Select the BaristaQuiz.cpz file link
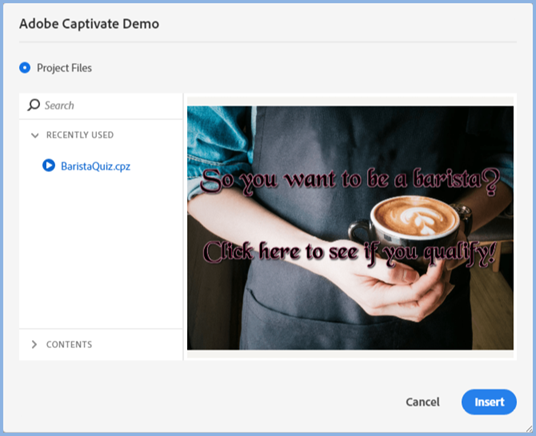Screen dimensions: 536x436 [95, 167]
